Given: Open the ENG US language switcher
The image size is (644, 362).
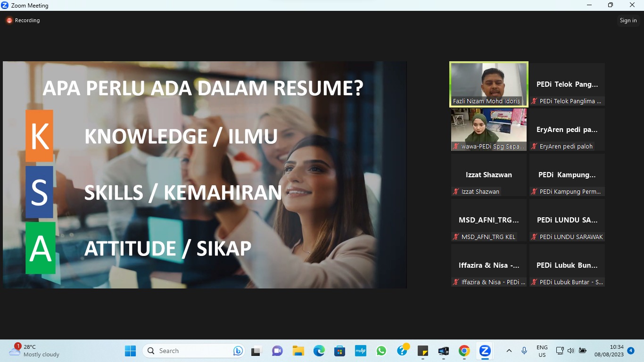Looking at the screenshot, I should pos(542,351).
